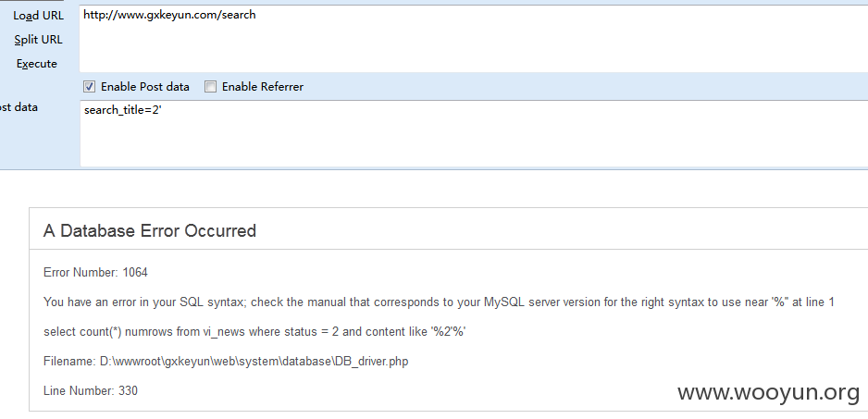
Task: Click the 'Enable Post data' label text
Action: pos(145,87)
